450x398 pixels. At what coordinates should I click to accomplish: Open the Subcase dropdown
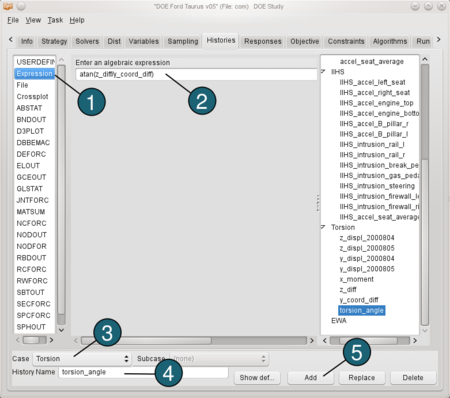click(219, 359)
